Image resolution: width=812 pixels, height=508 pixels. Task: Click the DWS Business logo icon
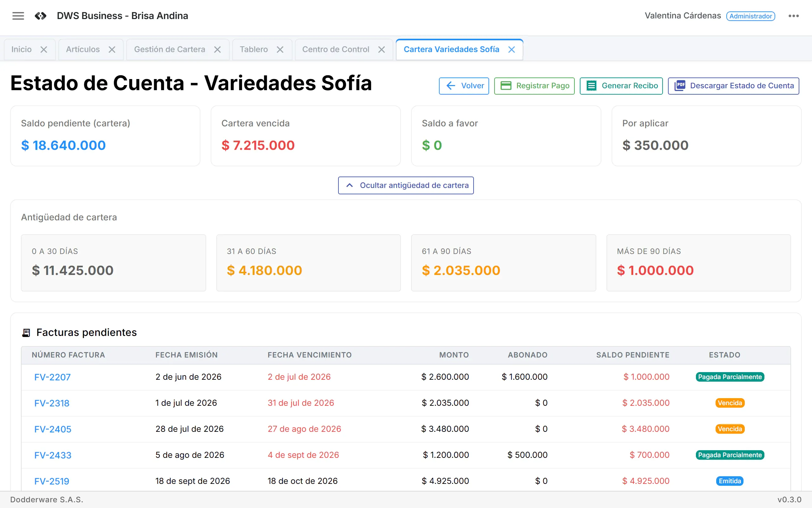pyautogui.click(x=41, y=16)
